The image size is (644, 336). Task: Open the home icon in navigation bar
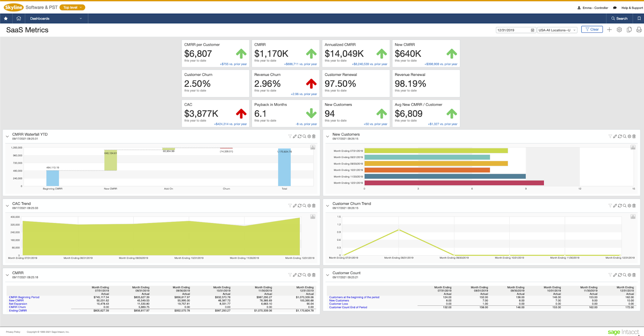pyautogui.click(x=19, y=18)
